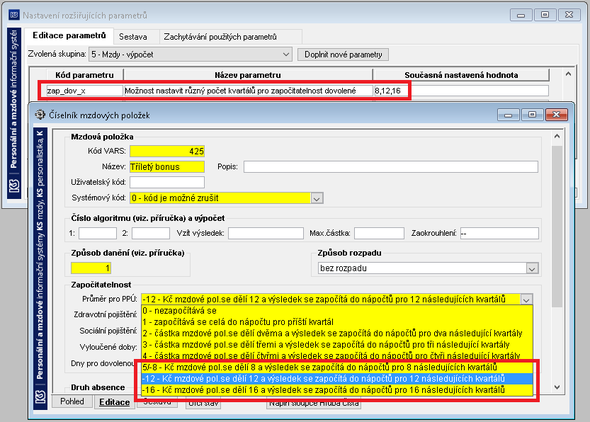Choose the -16 option dividing by 16 quarters
This screenshot has width=590, height=422.
pos(337,390)
